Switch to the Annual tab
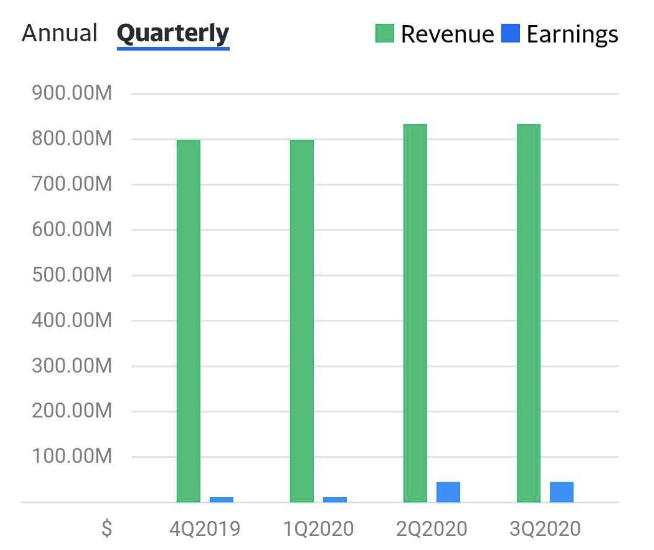This screenshot has height=550, width=654. [x=60, y=33]
